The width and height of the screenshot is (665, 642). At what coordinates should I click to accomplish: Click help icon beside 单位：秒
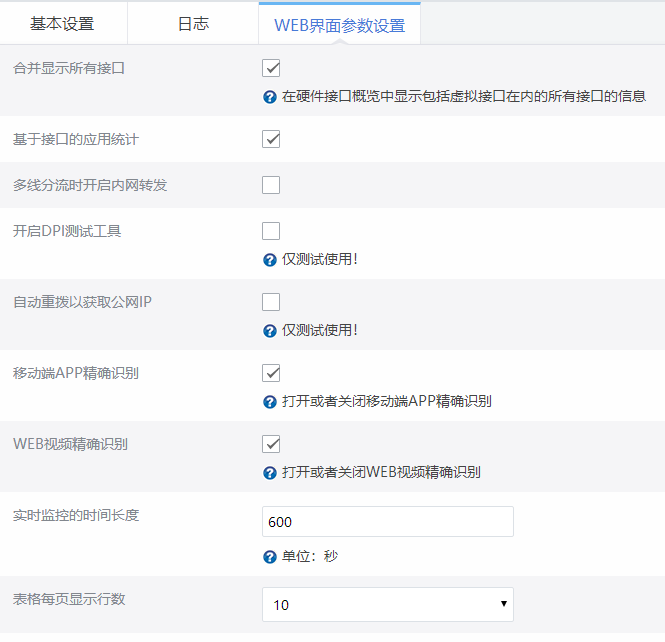269,556
